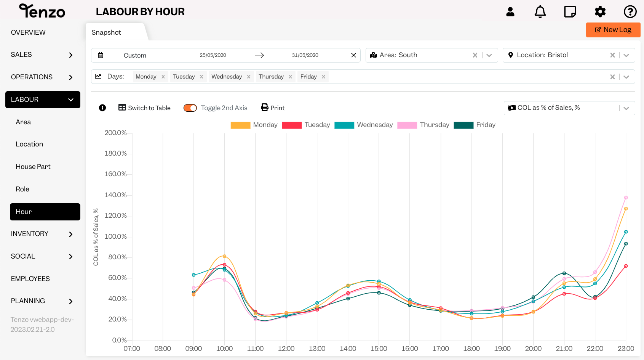Viewport: 644px width, 360px height.
Task: Click the printer icon
Action: [x=265, y=108]
